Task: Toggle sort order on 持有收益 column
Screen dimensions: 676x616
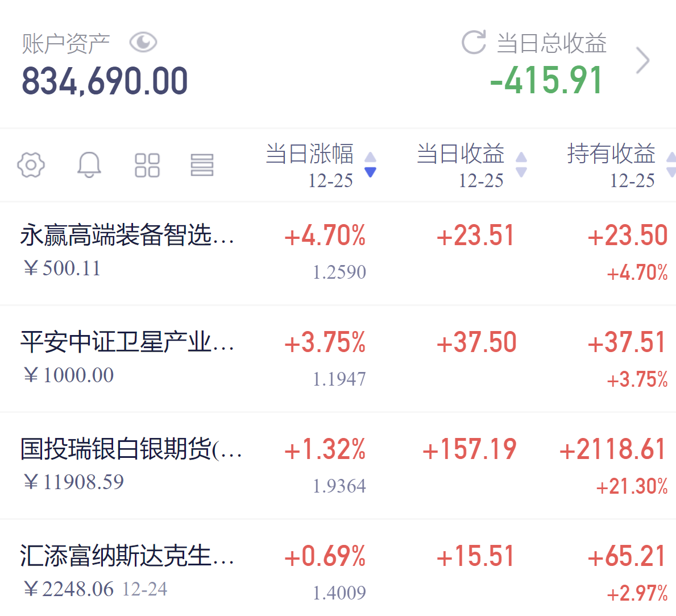Action: (x=672, y=165)
